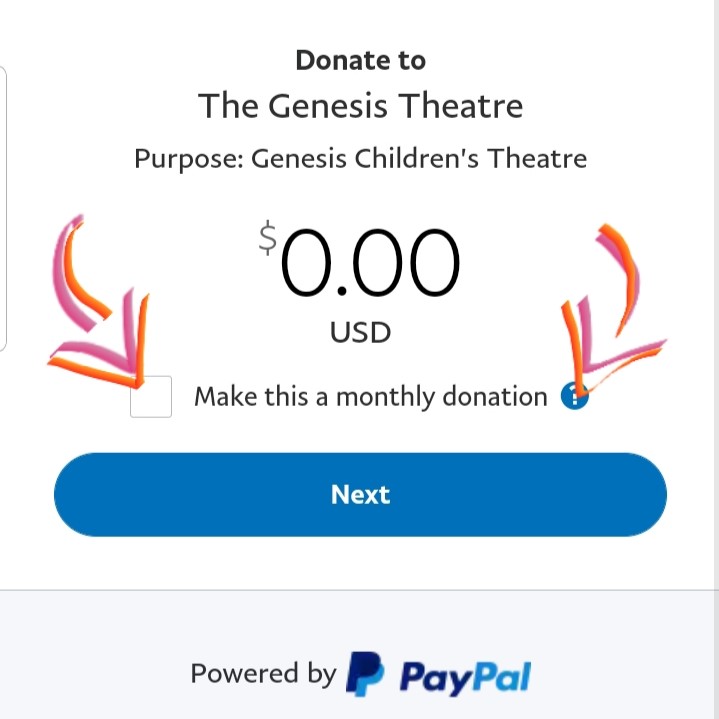The image size is (719, 719).
Task: Click the Purpose: Genesis Children's Theatre text
Action: click(360, 159)
